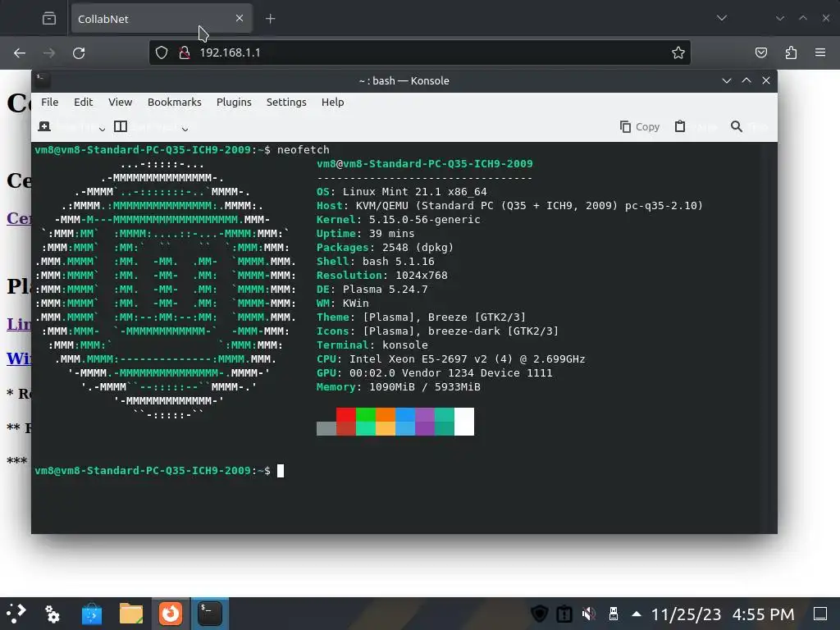Screen dimensions: 840x630
Task: Click the partially hidden 'Cer' link on webpage
Action: [x=19, y=218]
